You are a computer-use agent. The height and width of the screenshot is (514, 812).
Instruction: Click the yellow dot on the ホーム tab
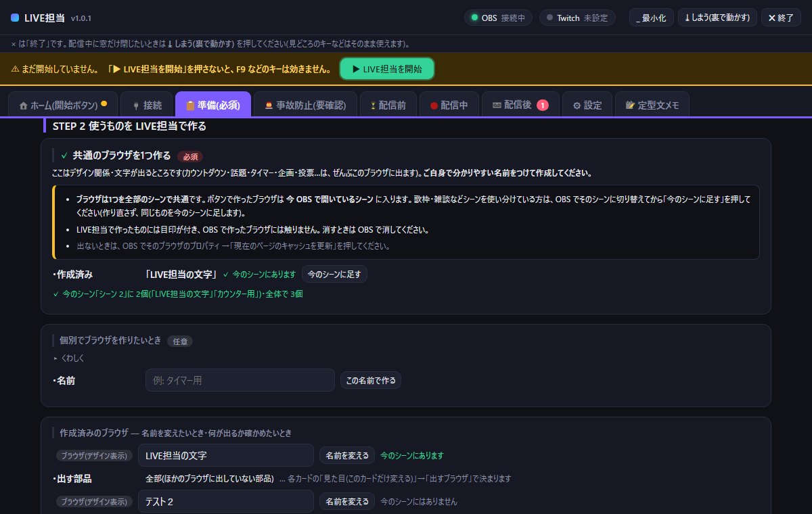tap(104, 104)
